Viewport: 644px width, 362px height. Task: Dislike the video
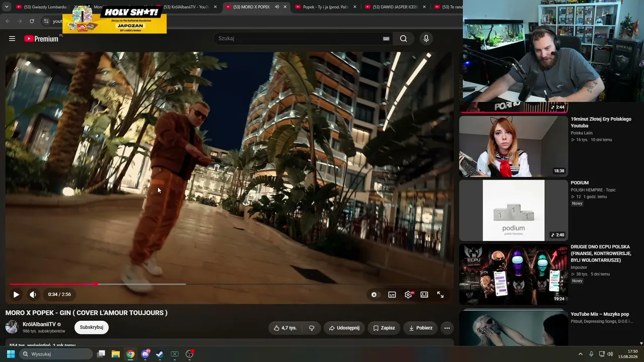click(311, 328)
